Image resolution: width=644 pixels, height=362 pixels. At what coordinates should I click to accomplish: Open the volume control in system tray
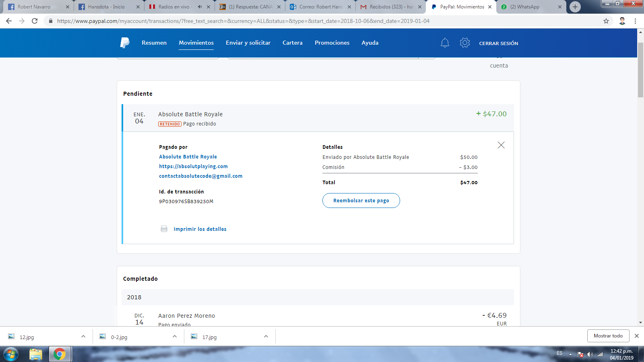tap(590, 354)
